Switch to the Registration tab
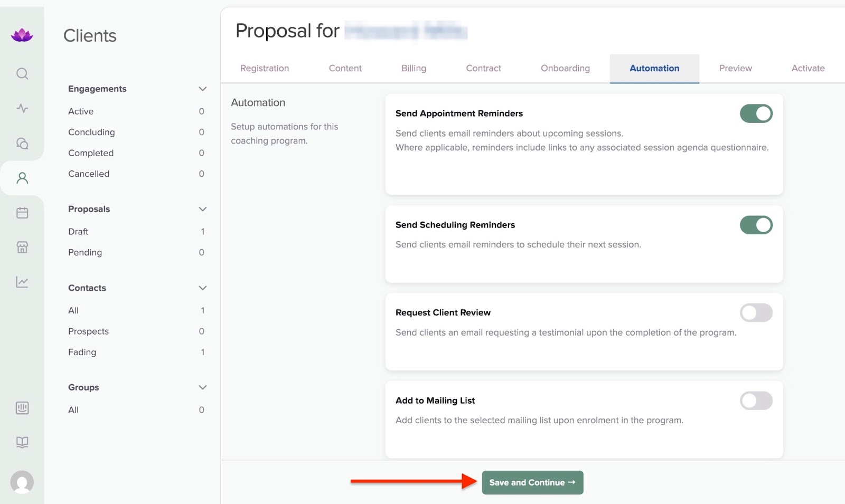 point(265,68)
